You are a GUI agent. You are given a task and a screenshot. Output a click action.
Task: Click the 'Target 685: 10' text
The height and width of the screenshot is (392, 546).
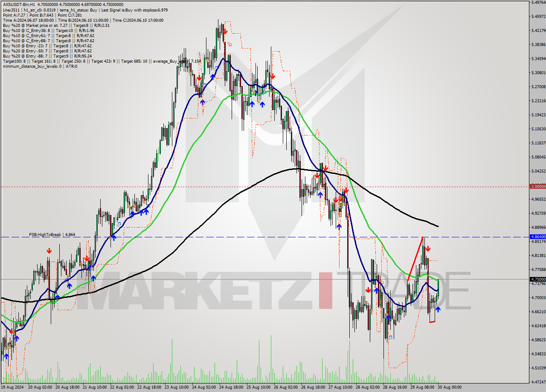coord(134,61)
